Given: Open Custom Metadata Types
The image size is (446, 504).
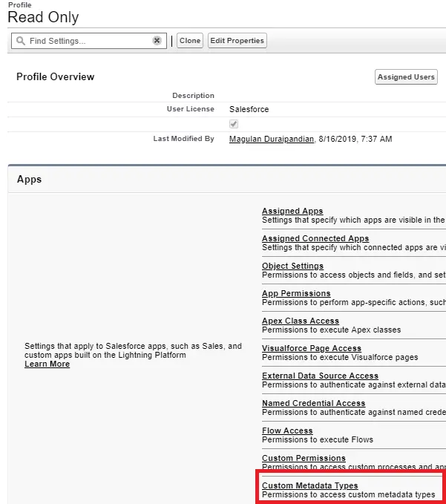Looking at the screenshot, I should click(310, 485).
